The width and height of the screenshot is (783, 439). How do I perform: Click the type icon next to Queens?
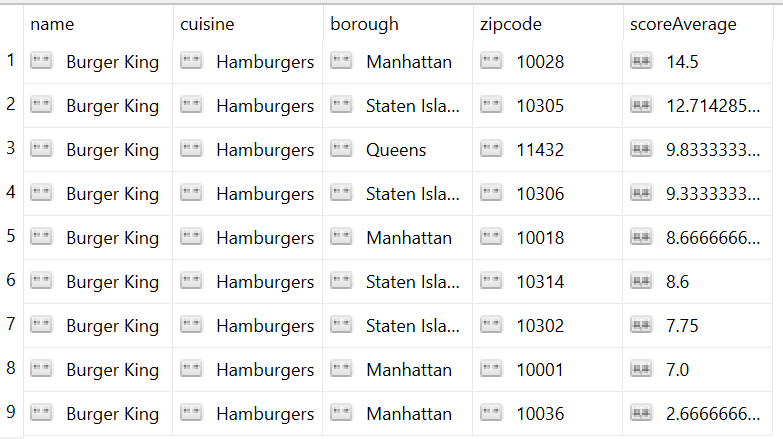(341, 150)
